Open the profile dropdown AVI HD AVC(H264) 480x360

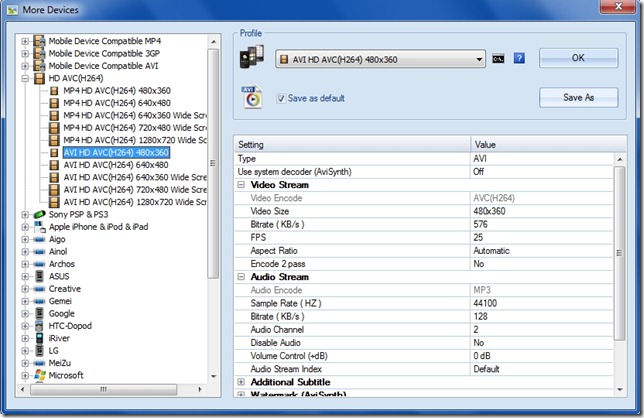point(380,60)
